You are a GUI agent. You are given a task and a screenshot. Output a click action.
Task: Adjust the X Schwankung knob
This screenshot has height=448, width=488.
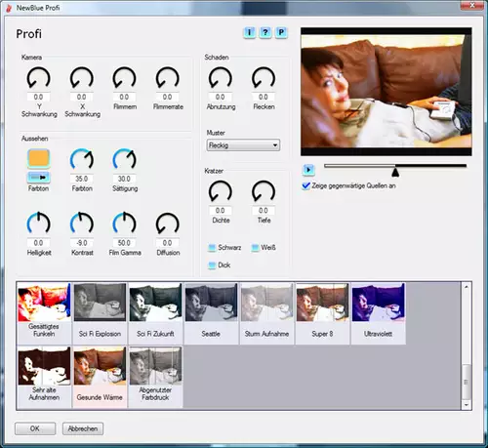click(x=82, y=78)
